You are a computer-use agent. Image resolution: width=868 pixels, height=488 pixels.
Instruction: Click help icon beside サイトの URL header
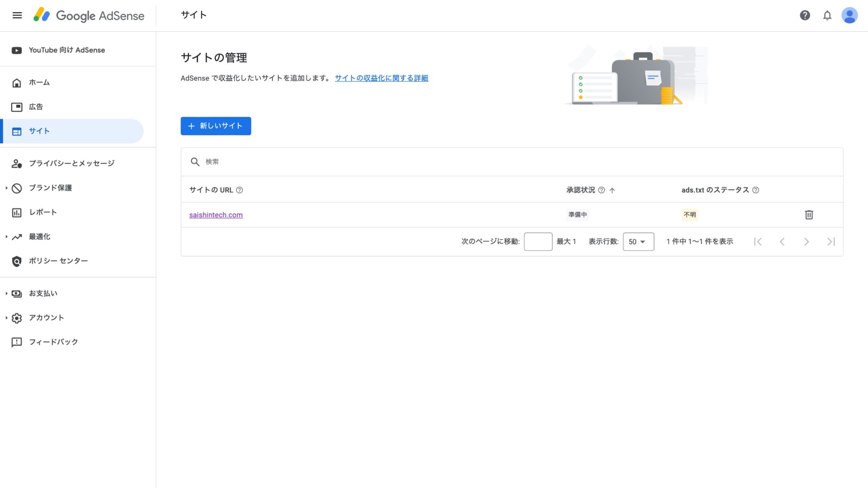click(240, 190)
